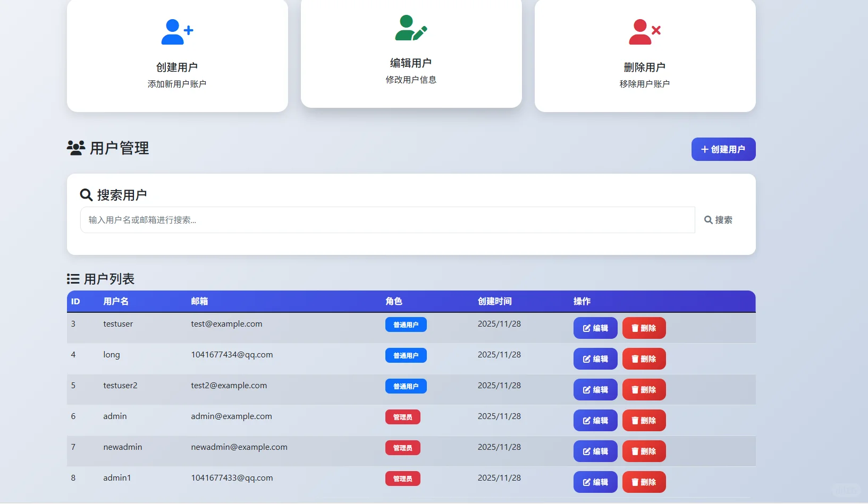The height and width of the screenshot is (504, 868).
Task: Click the plus icon on the 创建用户 button
Action: [x=705, y=149]
